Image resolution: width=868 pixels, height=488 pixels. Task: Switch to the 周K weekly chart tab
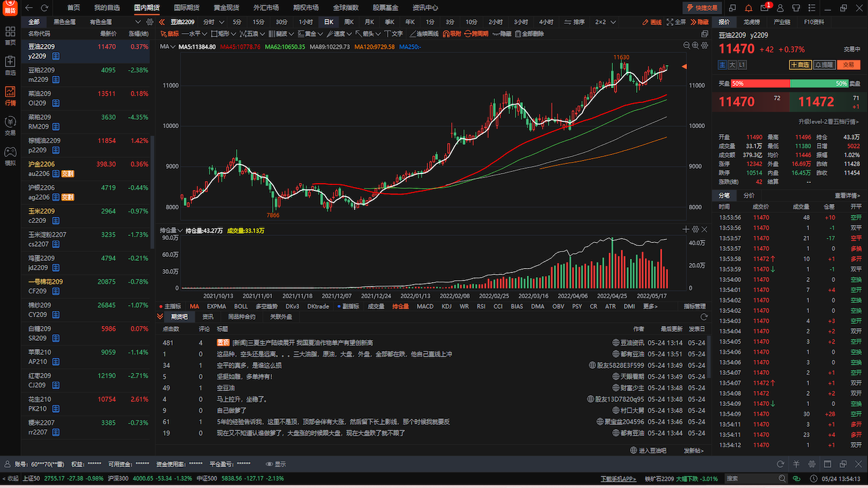[349, 22]
